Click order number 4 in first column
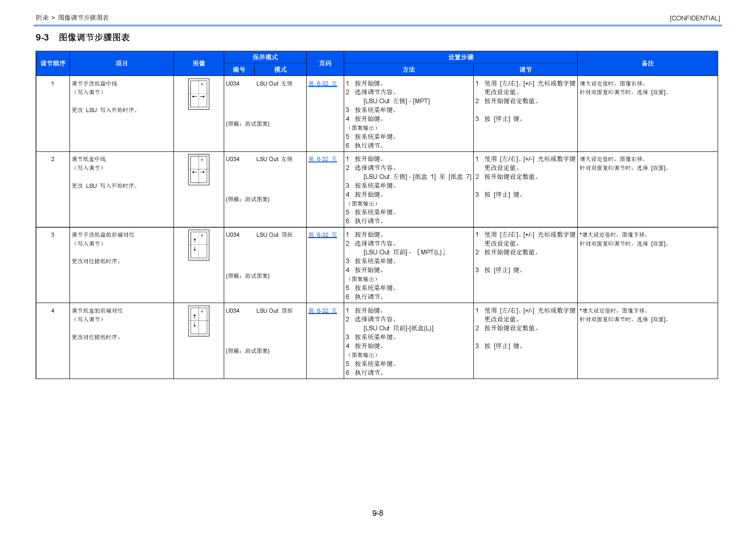This screenshot has width=756, height=535. pyautogui.click(x=53, y=311)
